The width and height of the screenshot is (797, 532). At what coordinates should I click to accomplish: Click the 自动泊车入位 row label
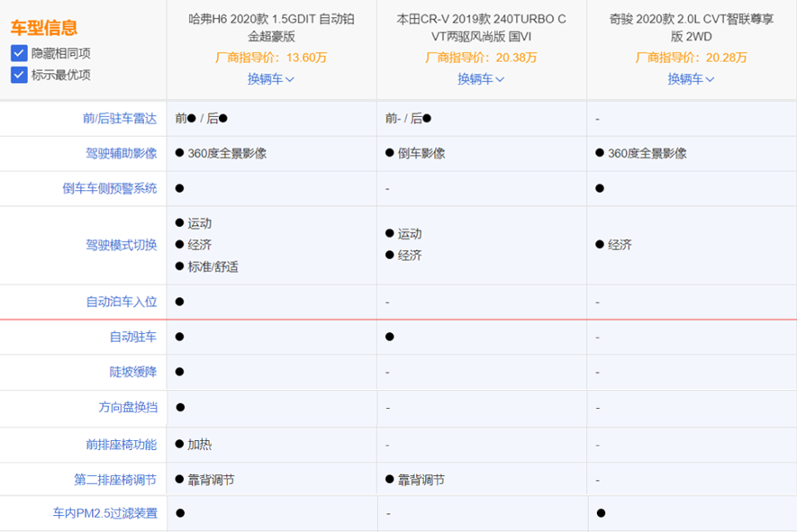click(x=122, y=302)
